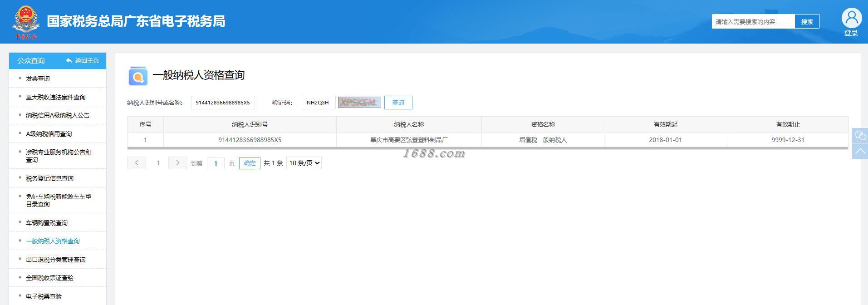Select 纳税信用A级纳税人公告 menu item
The image size is (868, 305).
(58, 115)
